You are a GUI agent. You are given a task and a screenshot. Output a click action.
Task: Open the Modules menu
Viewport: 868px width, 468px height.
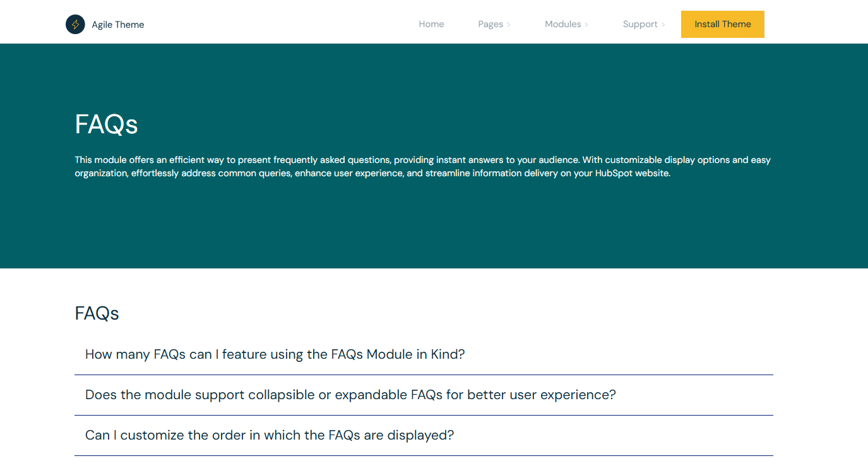click(563, 24)
